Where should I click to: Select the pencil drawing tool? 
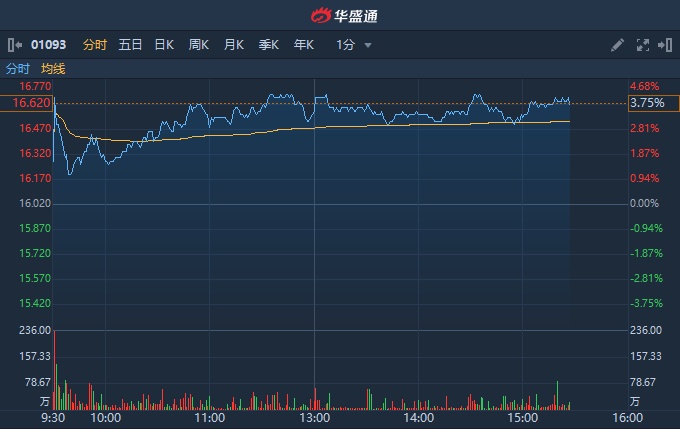pyautogui.click(x=617, y=45)
